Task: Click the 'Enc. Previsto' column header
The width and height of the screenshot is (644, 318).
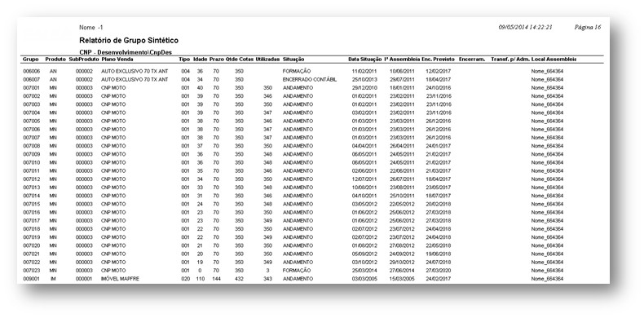Action: pyautogui.click(x=439, y=60)
